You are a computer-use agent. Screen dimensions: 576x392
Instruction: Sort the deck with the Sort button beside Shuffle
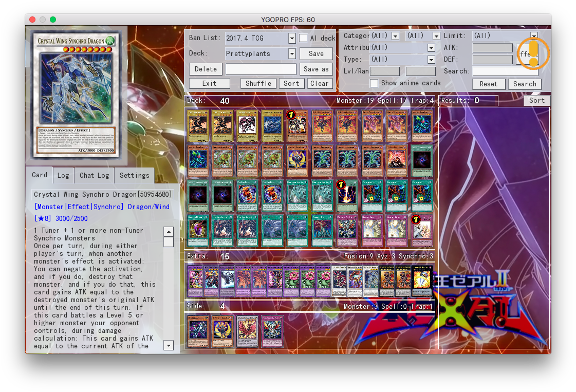pos(291,83)
